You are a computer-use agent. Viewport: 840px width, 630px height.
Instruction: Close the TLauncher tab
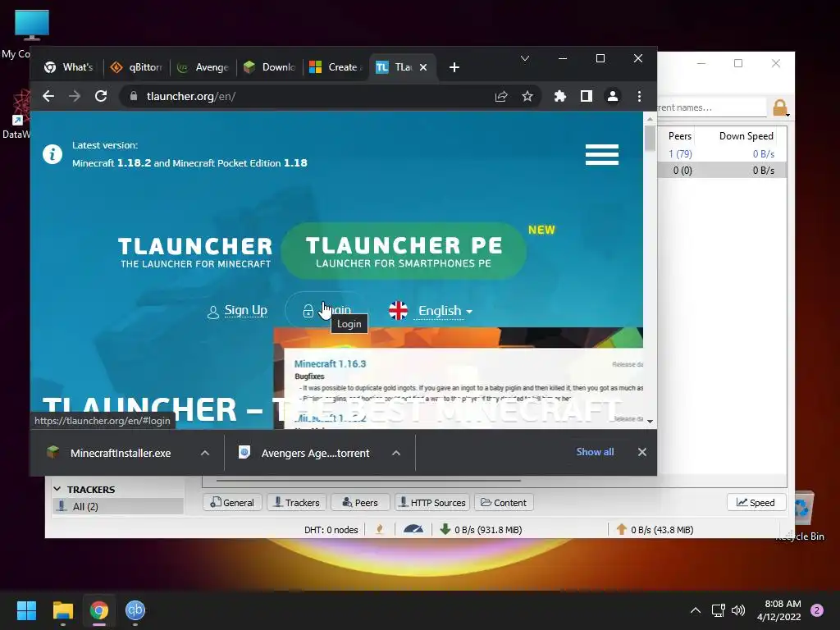[x=423, y=67]
